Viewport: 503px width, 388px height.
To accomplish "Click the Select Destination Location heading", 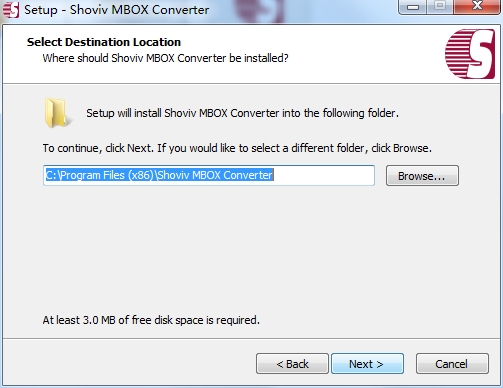I will coord(104,42).
